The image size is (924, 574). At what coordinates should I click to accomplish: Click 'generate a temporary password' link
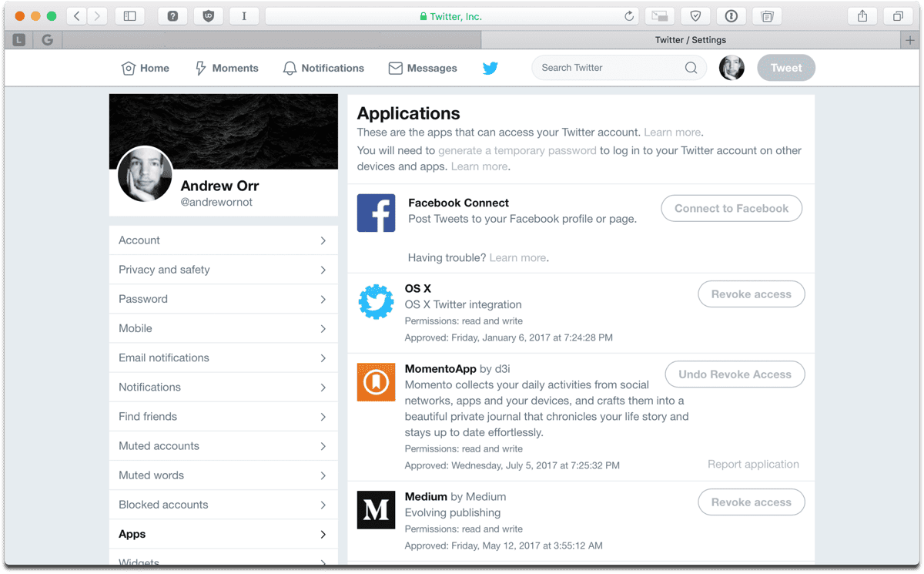517,150
